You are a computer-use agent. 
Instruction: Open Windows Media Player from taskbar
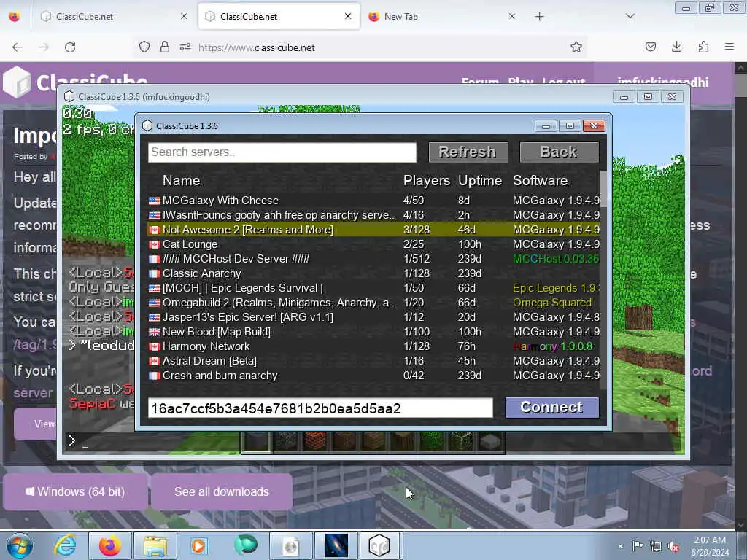(199, 545)
